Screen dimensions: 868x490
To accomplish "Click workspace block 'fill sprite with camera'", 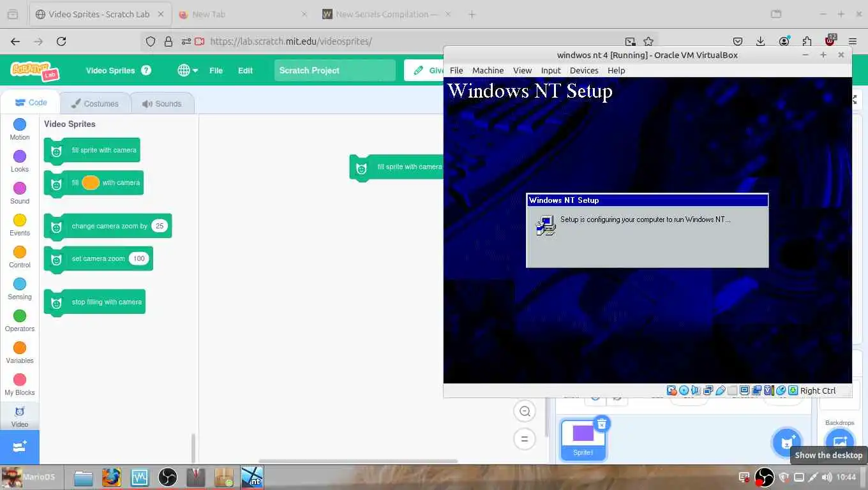I will click(x=397, y=167).
